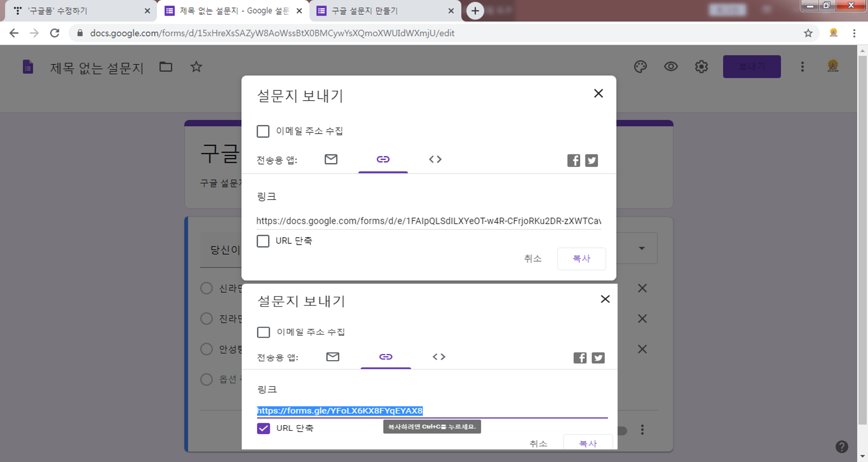Share via Facebook icon in lower dialog

pyautogui.click(x=580, y=358)
